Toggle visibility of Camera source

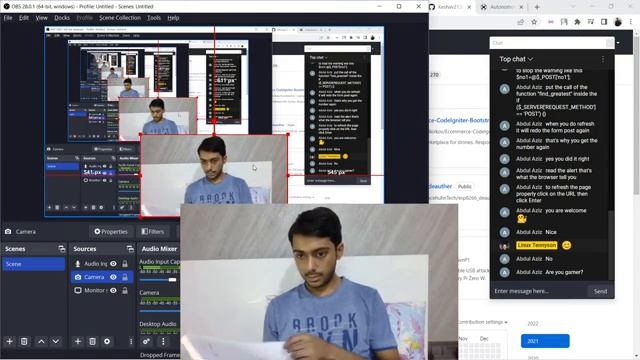click(x=113, y=277)
